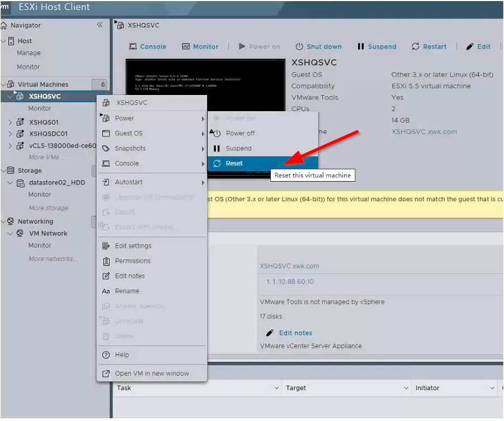Click the XSHQS01 virtual machine icon
This screenshot has height=421, width=504.
click(x=20, y=122)
